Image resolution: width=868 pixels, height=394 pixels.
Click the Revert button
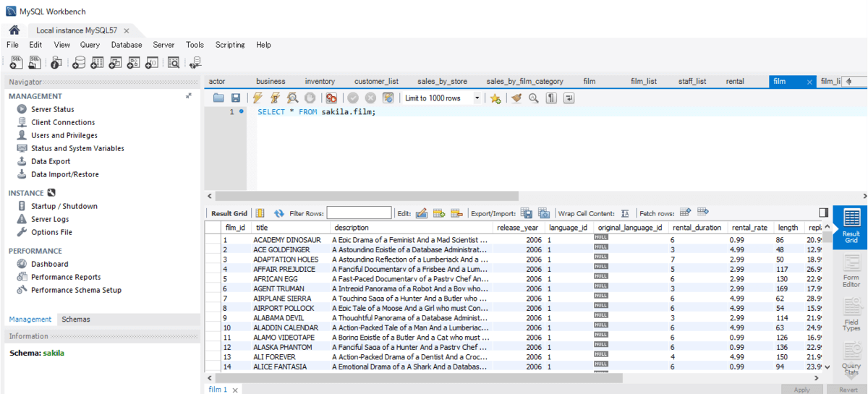coord(848,390)
